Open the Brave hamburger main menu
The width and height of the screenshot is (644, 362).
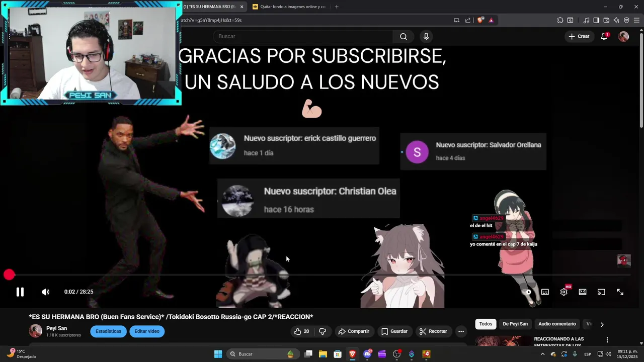[636, 20]
